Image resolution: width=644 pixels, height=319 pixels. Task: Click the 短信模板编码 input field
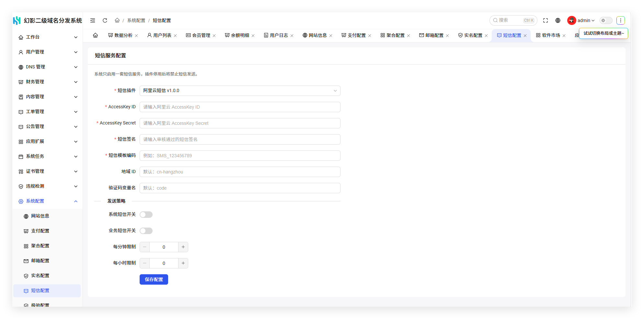(x=240, y=156)
